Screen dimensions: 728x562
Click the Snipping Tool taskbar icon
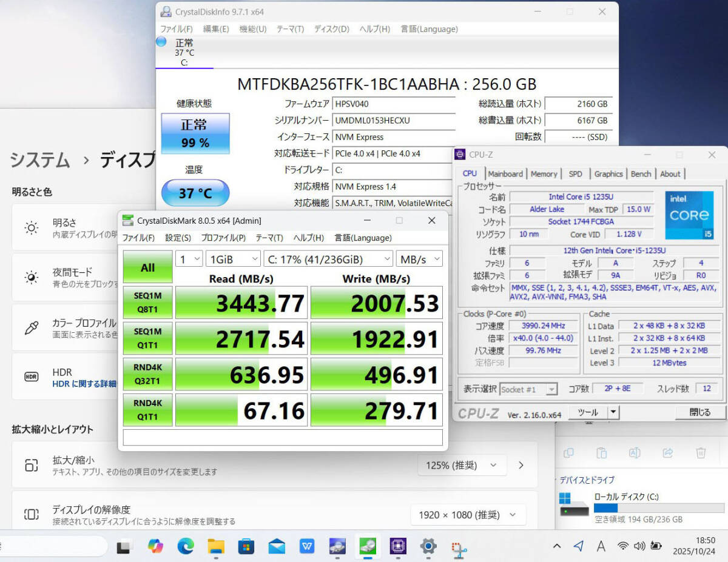[x=459, y=547]
